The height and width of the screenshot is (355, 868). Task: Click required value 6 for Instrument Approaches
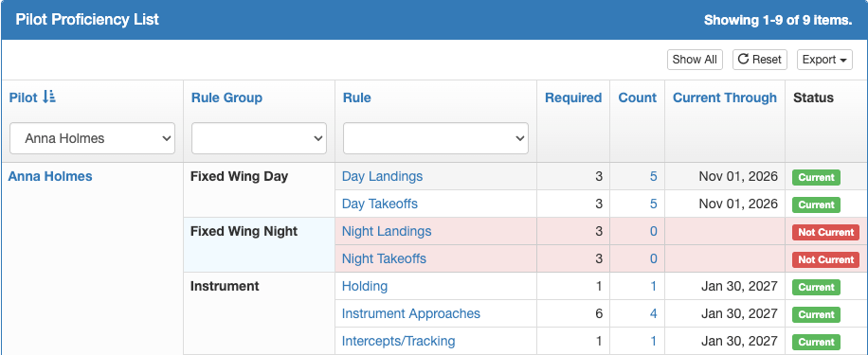pos(599,313)
